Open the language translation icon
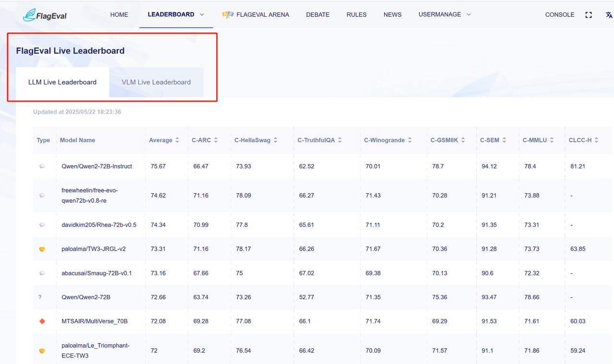Screen dimensions: 614x364 (609, 15)
